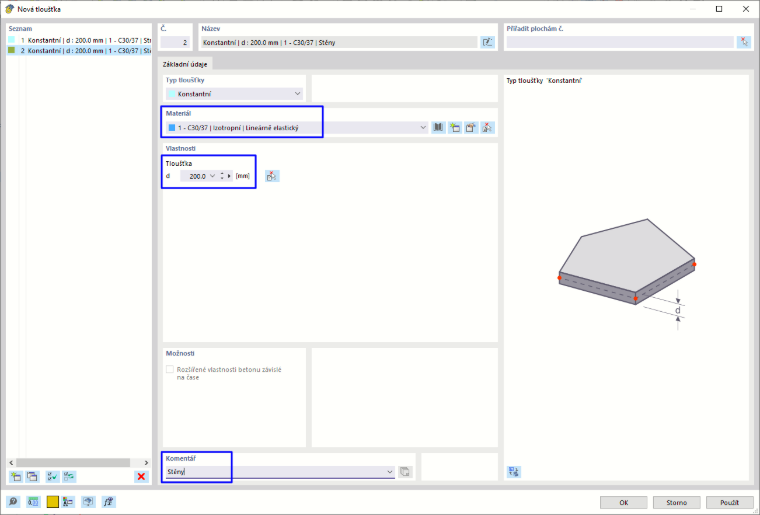Click the thickness value 200.0 field
Viewport: 760px width, 515px height.
[x=194, y=176]
